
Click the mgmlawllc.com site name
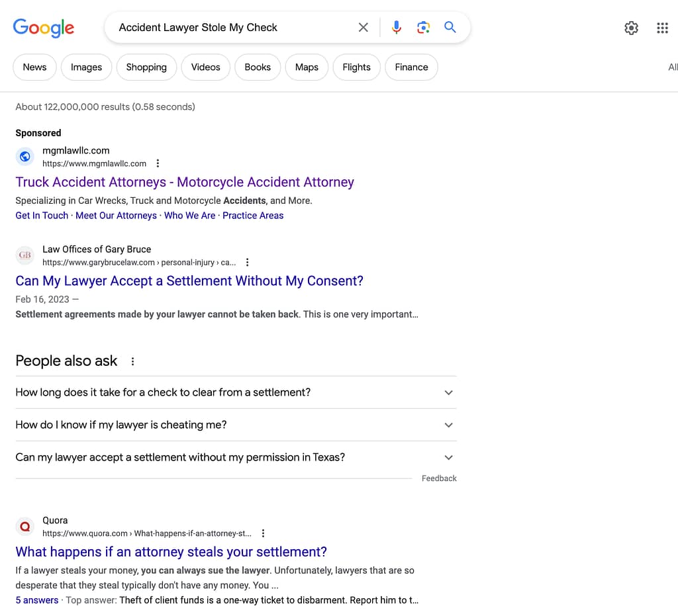click(x=76, y=150)
